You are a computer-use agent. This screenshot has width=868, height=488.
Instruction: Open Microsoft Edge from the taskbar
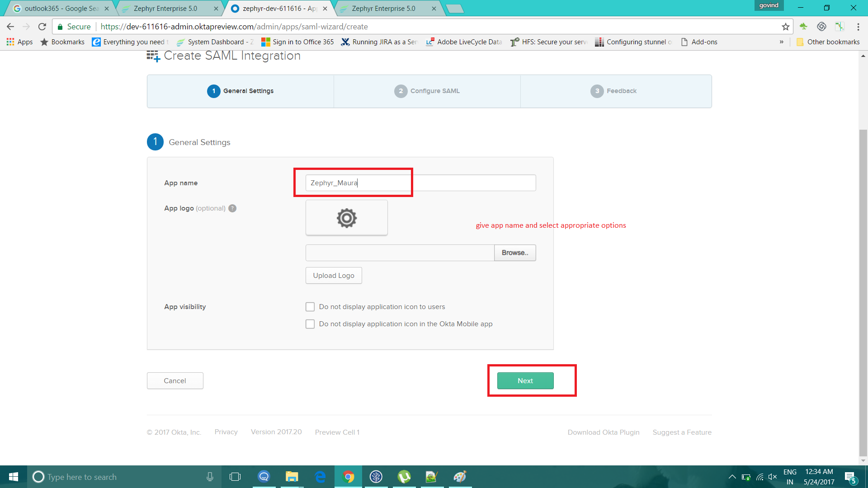(320, 477)
